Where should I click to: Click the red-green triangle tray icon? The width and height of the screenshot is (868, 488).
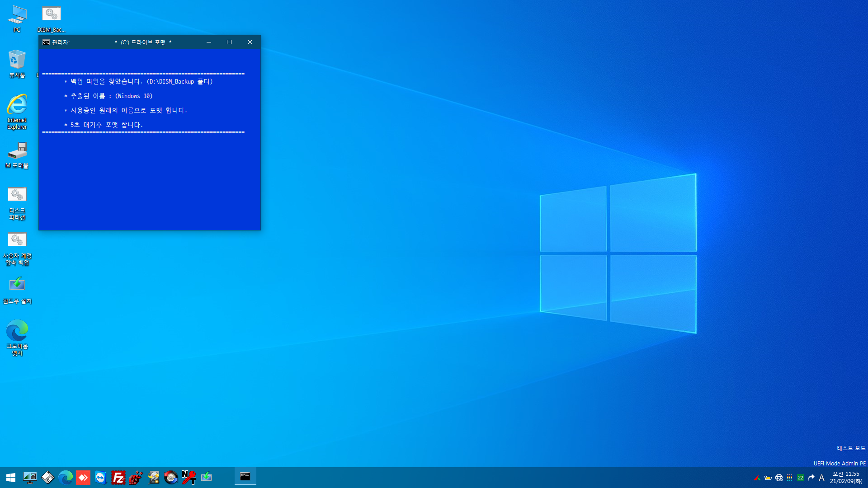pyautogui.click(x=757, y=478)
